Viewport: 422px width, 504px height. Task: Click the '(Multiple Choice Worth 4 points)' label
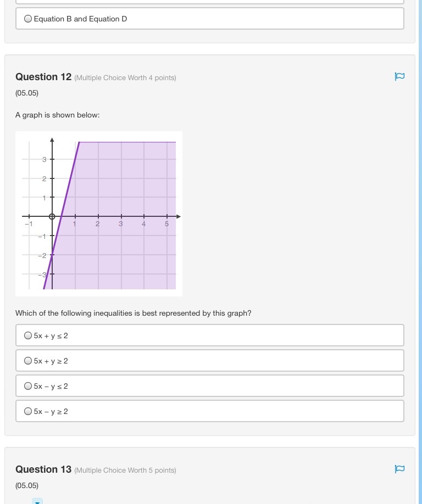pyautogui.click(x=125, y=78)
